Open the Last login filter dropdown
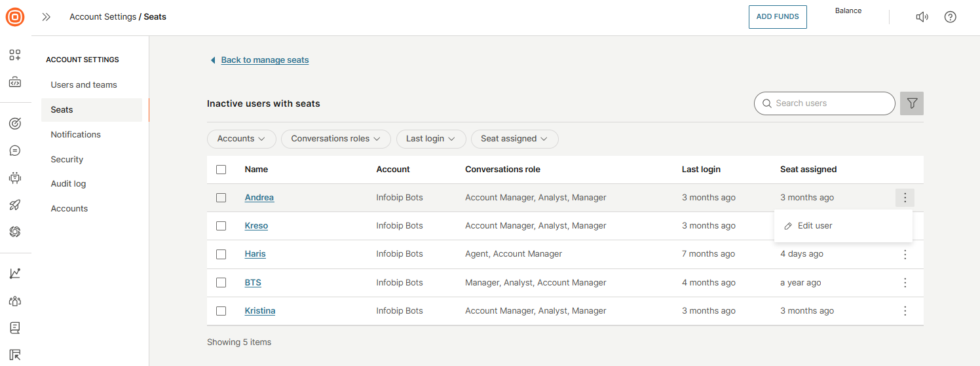980x366 pixels. (x=431, y=139)
